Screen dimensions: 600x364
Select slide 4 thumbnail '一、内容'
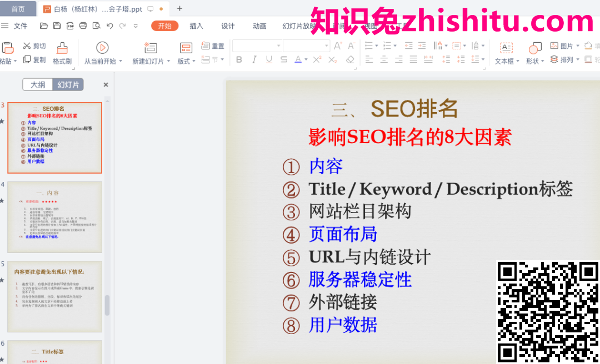(54, 217)
